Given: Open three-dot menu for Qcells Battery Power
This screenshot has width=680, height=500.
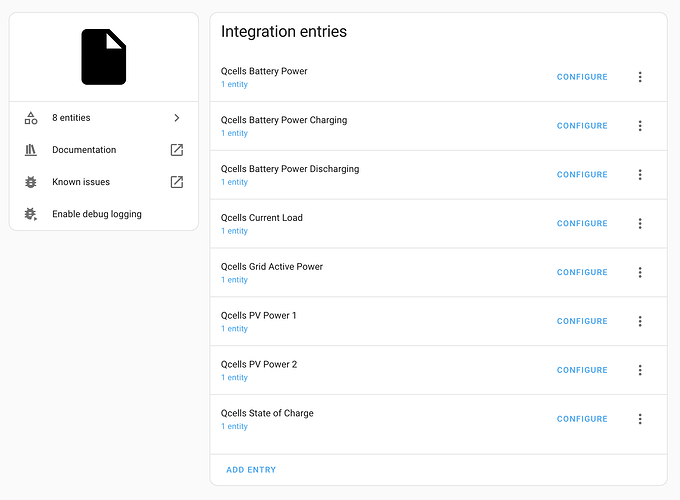Looking at the screenshot, I should click(640, 77).
